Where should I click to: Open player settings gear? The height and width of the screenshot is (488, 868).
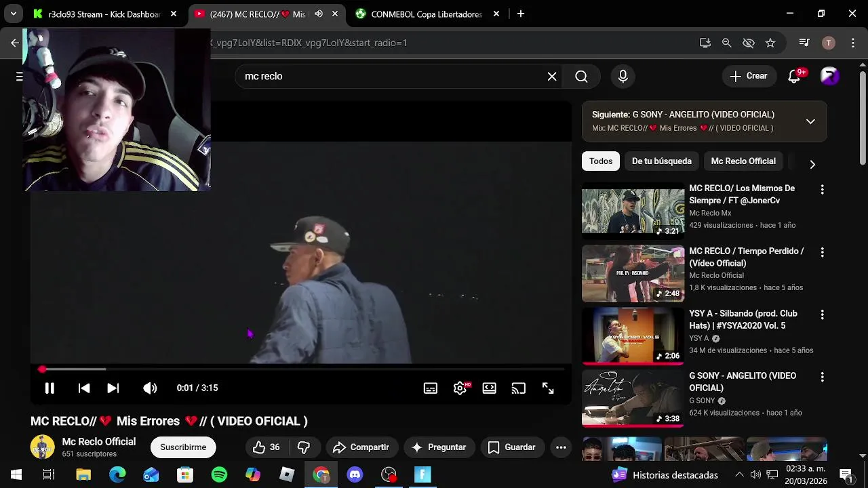(x=460, y=388)
